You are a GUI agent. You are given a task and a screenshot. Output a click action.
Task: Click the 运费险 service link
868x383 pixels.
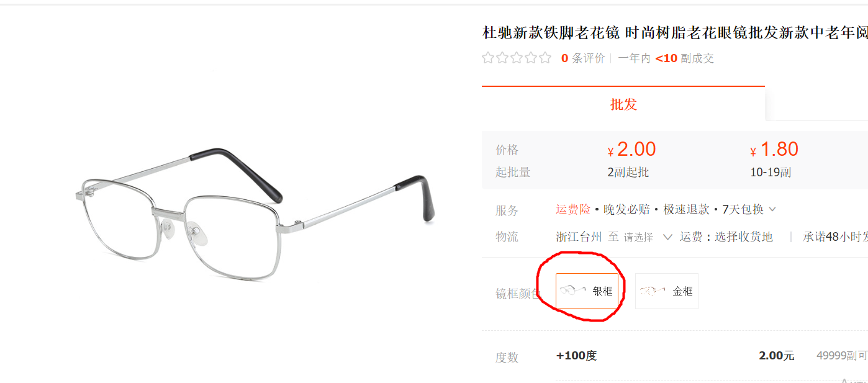point(573,209)
